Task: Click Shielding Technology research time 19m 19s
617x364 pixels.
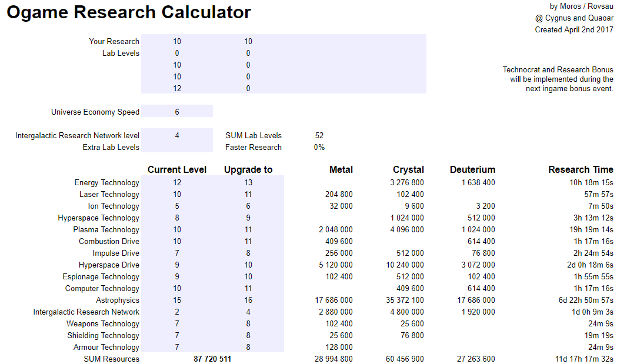Action: point(599,336)
